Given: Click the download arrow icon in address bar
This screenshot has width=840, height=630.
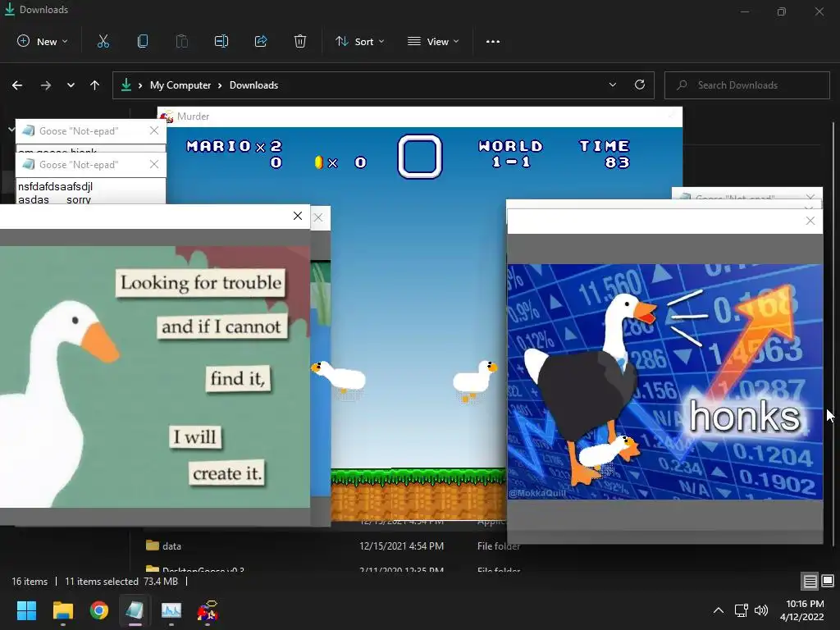Looking at the screenshot, I should click(126, 84).
